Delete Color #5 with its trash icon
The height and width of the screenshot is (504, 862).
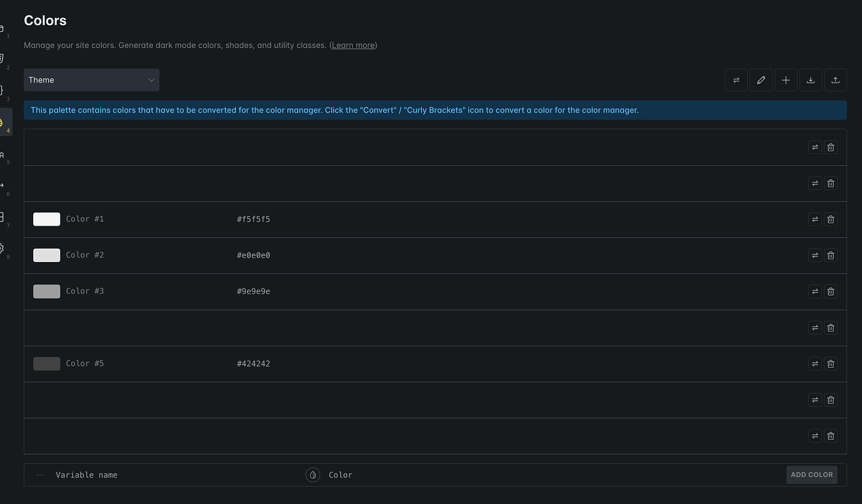tap(831, 363)
